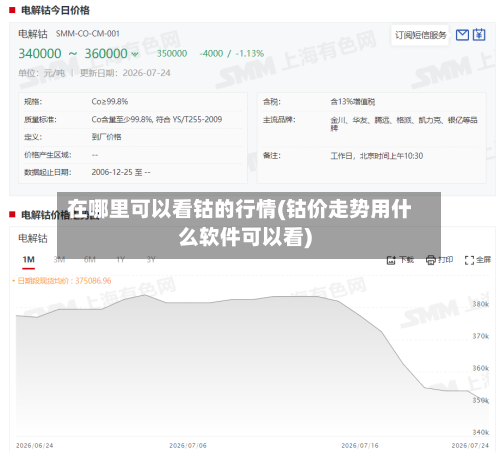Viewport: 500px width, 452px height.
Task: Click the 打印 print text label
Action: click(445, 260)
